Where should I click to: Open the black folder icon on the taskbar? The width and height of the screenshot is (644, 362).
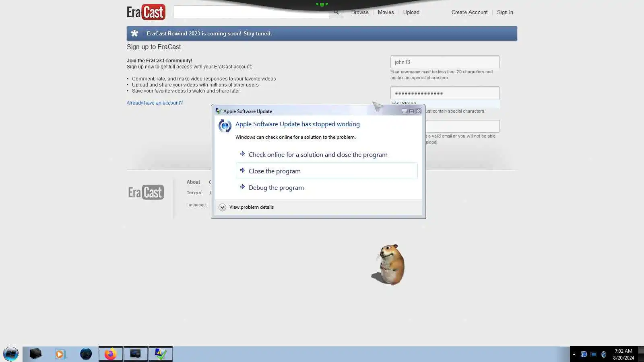click(35, 354)
